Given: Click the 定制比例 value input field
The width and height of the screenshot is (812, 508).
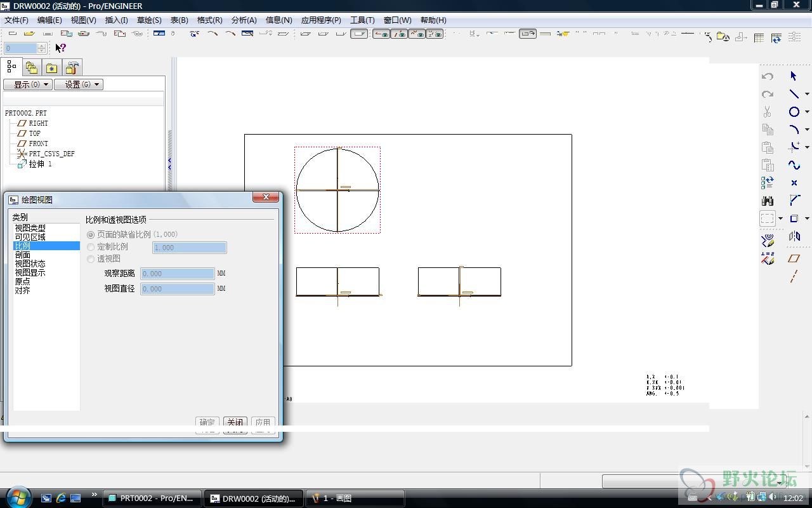Looking at the screenshot, I should click(190, 248).
